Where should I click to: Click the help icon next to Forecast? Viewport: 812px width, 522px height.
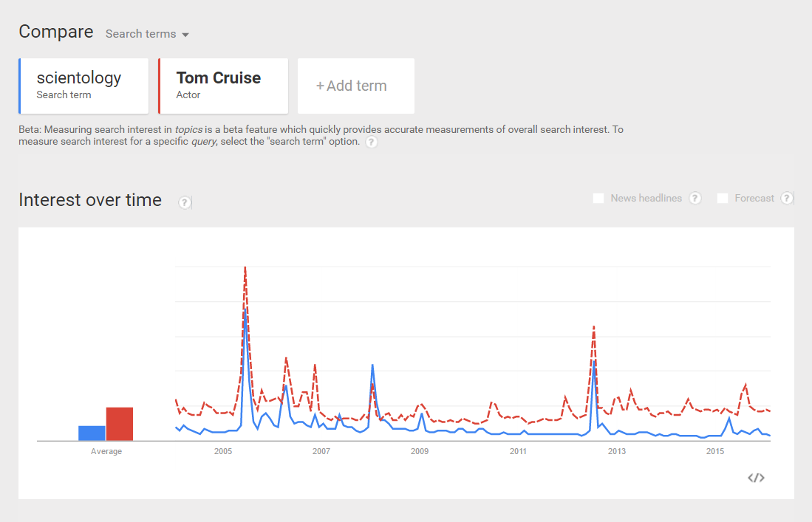[787, 198]
